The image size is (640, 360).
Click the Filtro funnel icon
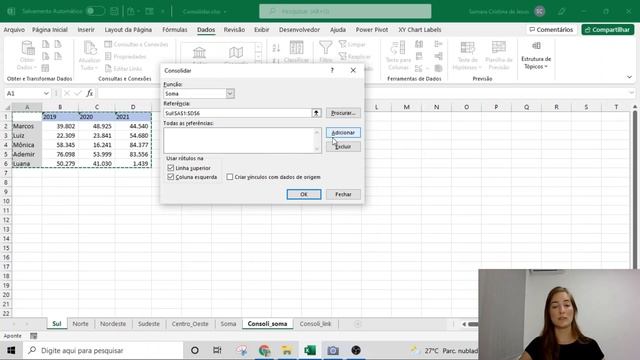(x=325, y=47)
